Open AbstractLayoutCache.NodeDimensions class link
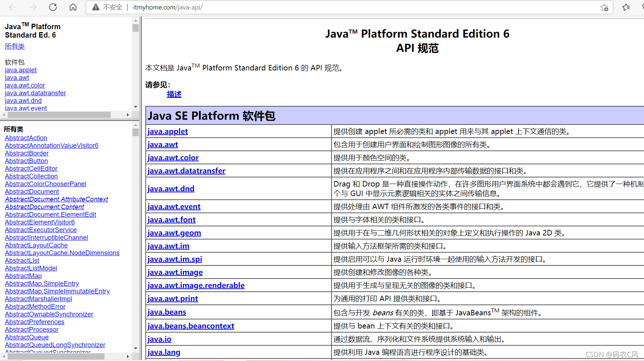Image resolution: width=644 pixels, height=361 pixels. 62,253
